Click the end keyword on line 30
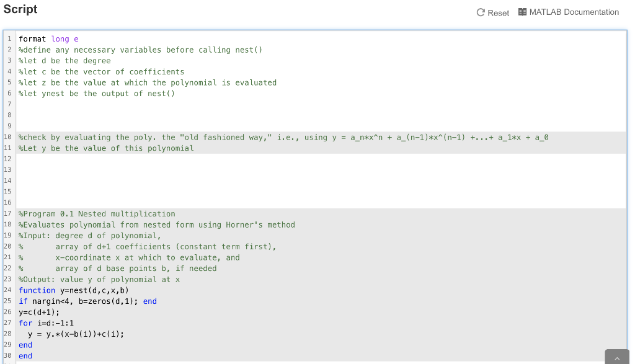The height and width of the screenshot is (364, 635). tap(25, 355)
